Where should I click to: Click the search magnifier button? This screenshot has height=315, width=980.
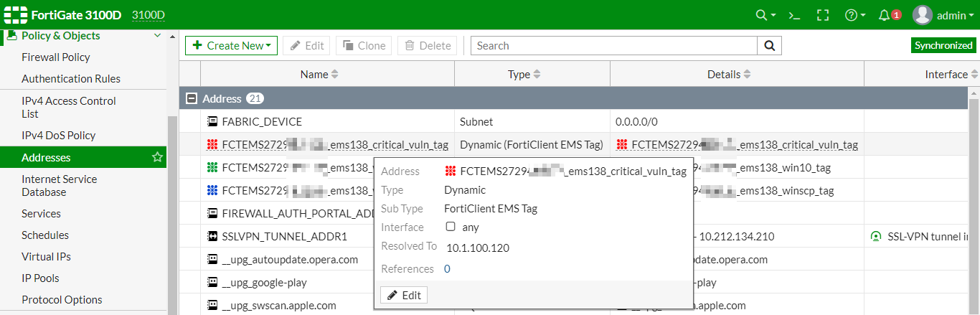(x=769, y=45)
